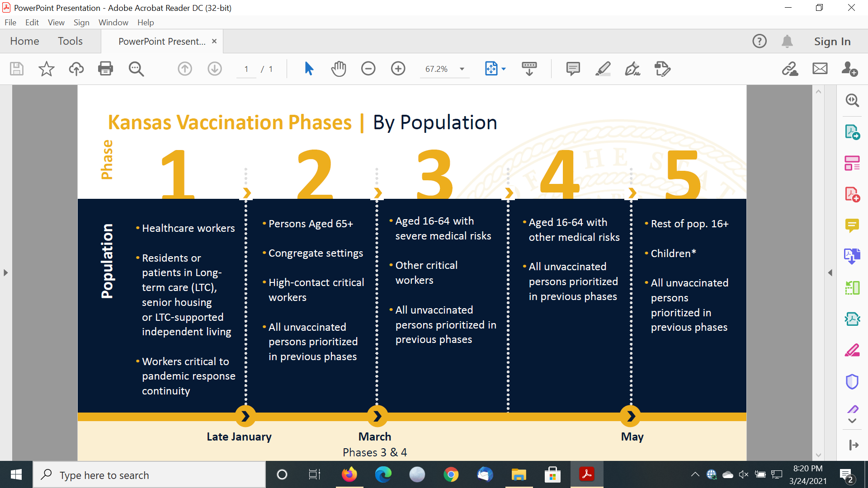Collapse the right tools pane arrow

(830, 272)
